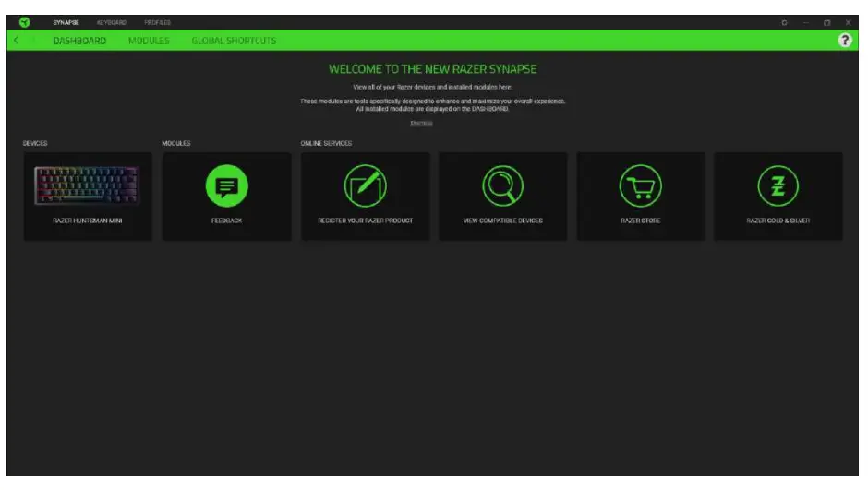Minimize the Synapse window
The image size is (868, 490).
point(806,23)
